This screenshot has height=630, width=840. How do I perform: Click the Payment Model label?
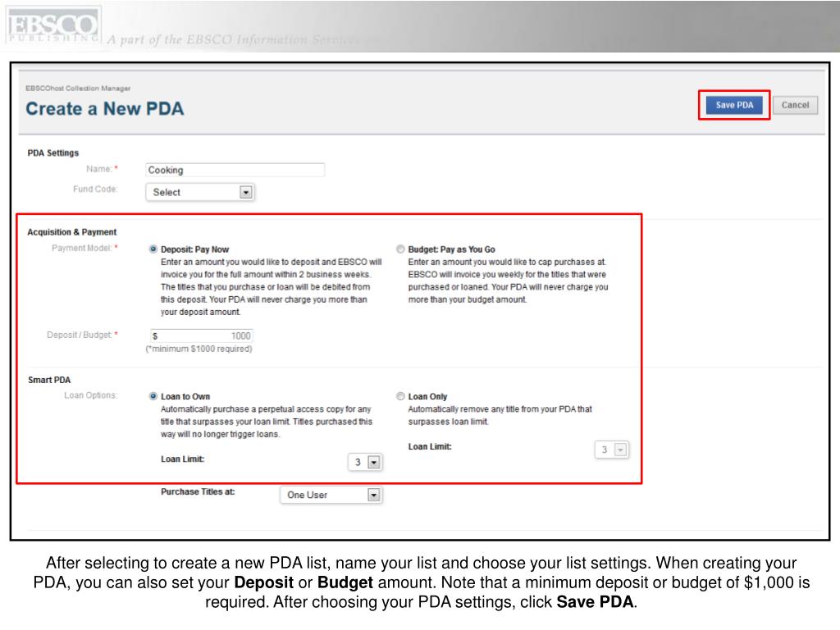[x=84, y=248]
